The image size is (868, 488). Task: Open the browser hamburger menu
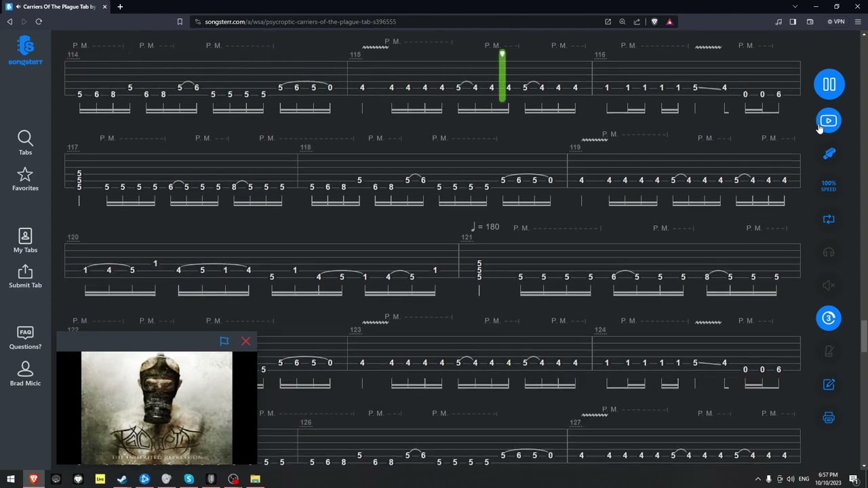tap(858, 22)
